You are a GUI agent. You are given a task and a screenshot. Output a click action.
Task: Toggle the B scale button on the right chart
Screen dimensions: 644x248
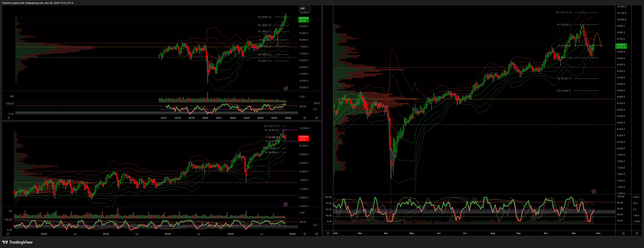pos(637,233)
